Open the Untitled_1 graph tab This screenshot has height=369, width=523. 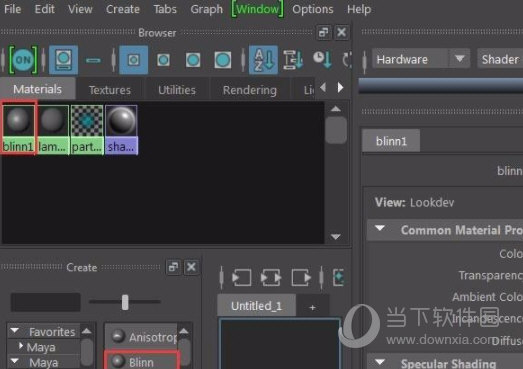pyautogui.click(x=256, y=306)
